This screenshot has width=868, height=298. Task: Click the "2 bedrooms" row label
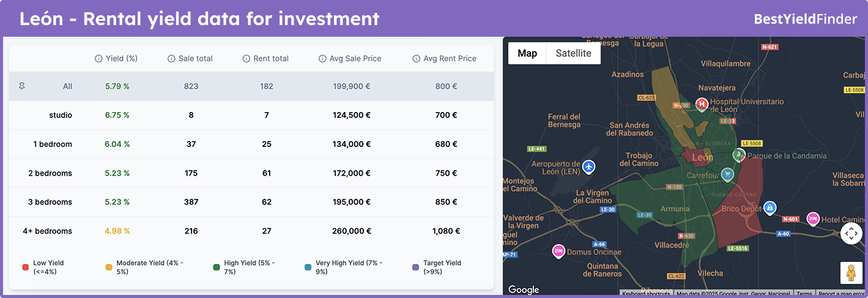(x=50, y=173)
